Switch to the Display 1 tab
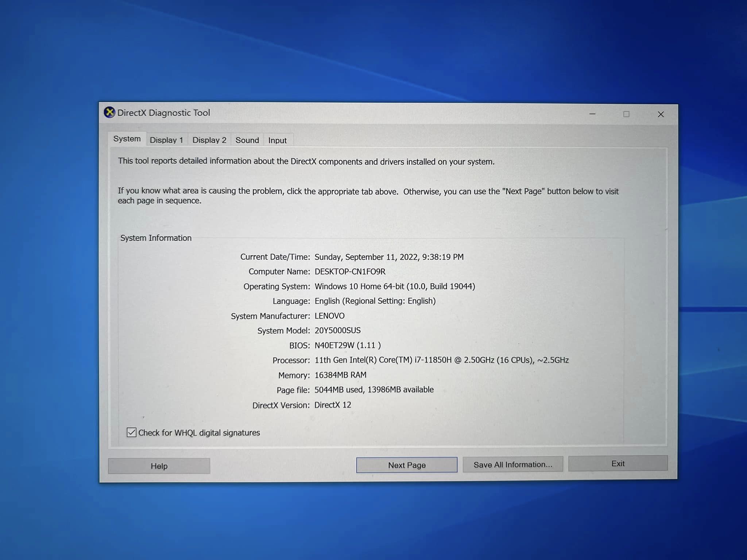 point(166,140)
